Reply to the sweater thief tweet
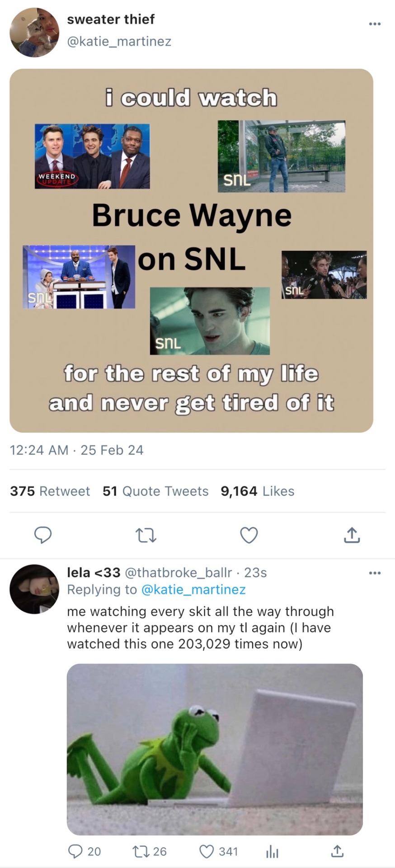 [43, 535]
